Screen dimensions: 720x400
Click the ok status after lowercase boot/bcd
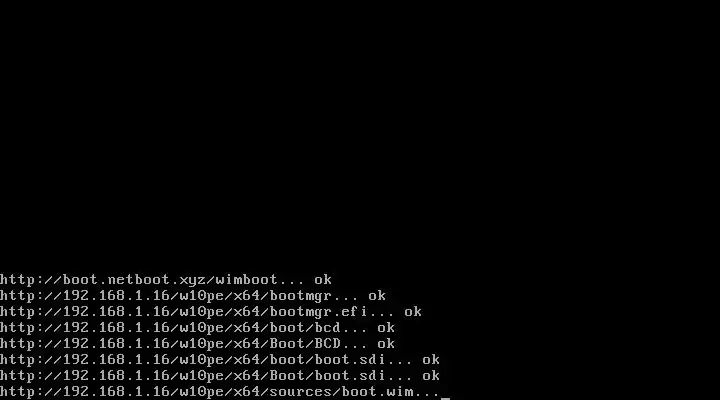pos(386,328)
